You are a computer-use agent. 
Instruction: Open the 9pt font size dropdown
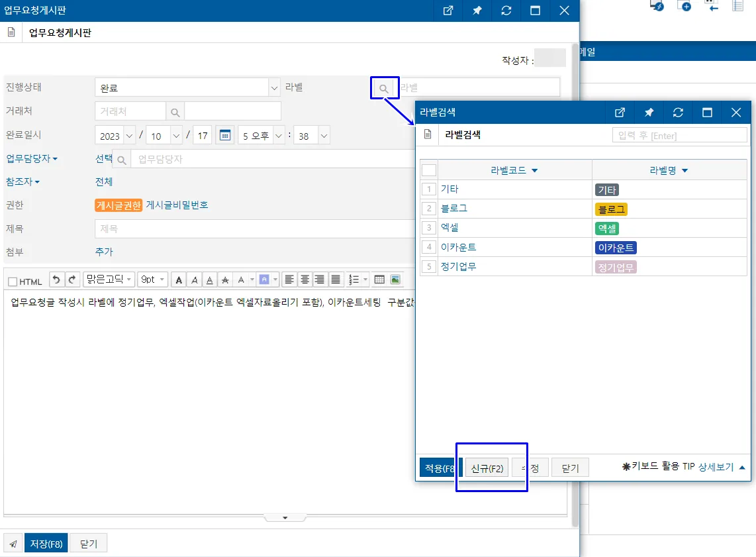[x=152, y=279]
